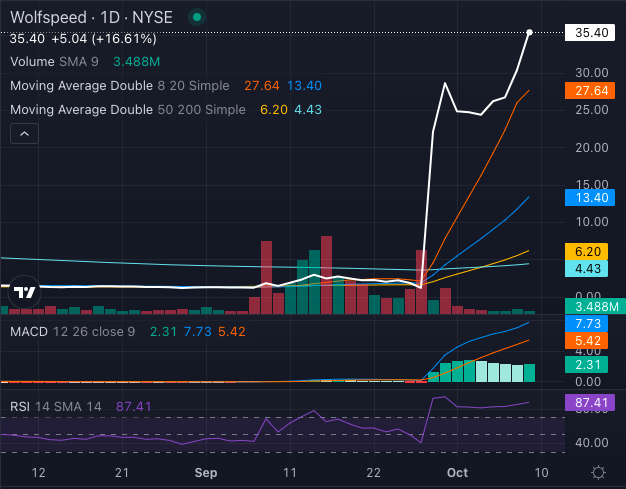Click the blue 13.40 price axis tag

coord(593,198)
